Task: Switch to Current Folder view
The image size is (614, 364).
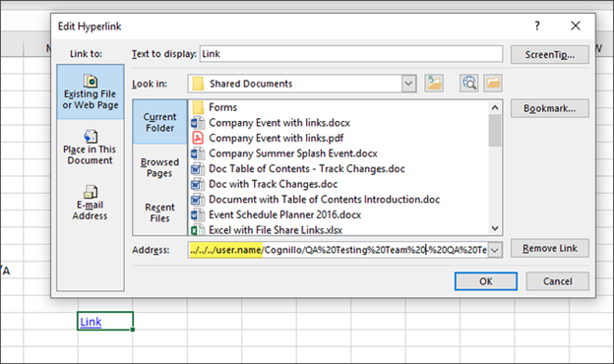Action: pyautogui.click(x=159, y=122)
